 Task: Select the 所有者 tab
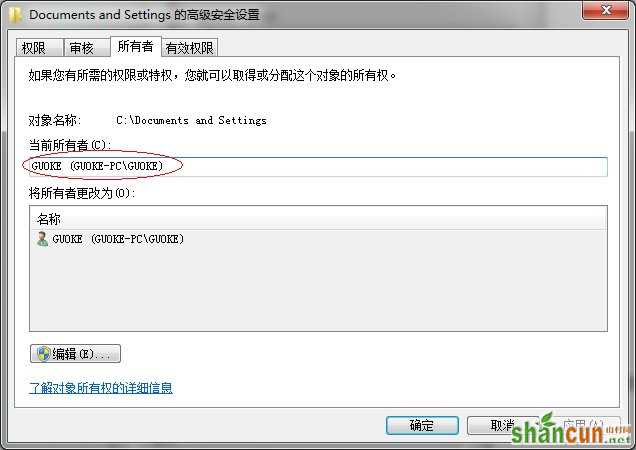[135, 46]
